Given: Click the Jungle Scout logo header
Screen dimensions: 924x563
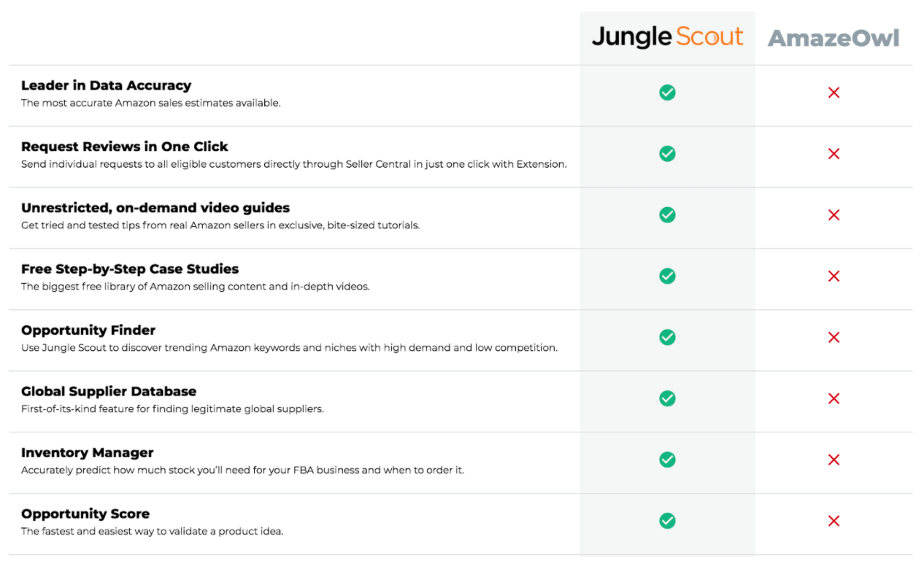Looking at the screenshot, I should (x=667, y=37).
